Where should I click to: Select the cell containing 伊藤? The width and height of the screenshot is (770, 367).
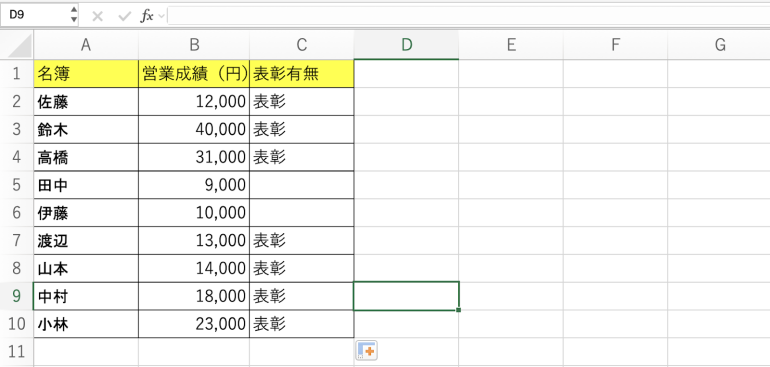click(x=86, y=213)
